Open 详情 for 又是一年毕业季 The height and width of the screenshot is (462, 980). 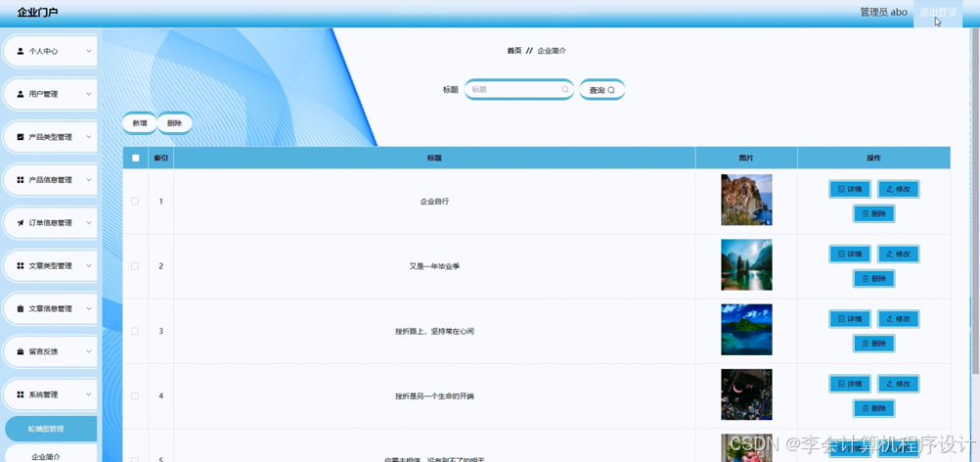[850, 254]
